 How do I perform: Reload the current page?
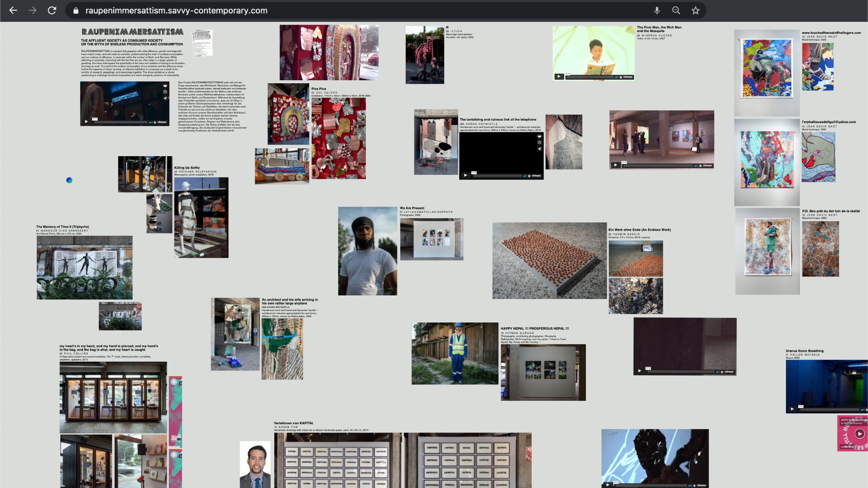pos(52,10)
